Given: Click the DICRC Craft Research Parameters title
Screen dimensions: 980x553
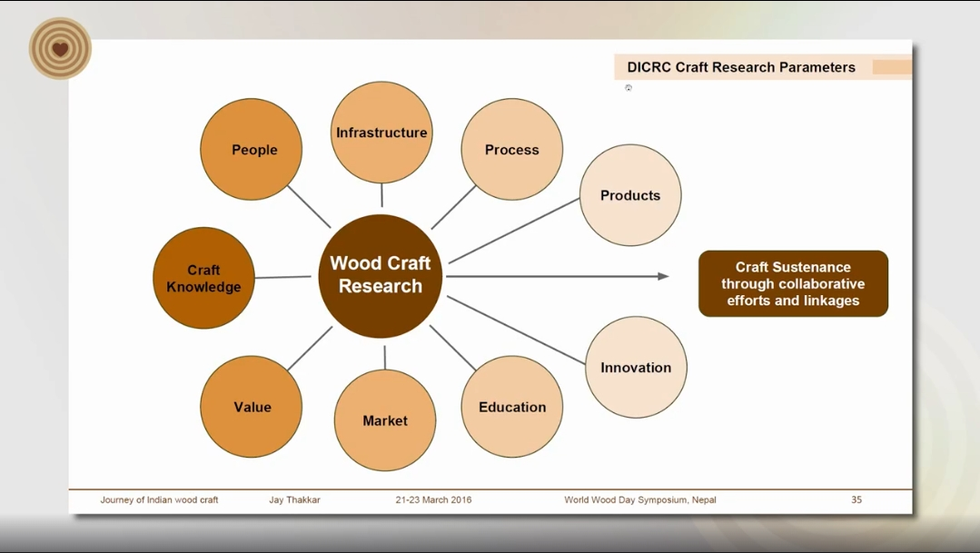Looking at the screenshot, I should (741, 67).
